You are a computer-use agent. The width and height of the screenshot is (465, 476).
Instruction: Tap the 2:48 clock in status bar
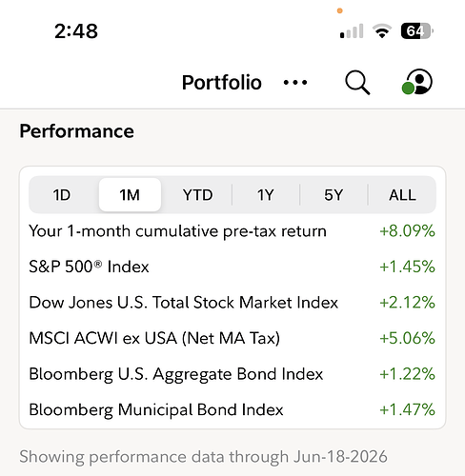(76, 31)
